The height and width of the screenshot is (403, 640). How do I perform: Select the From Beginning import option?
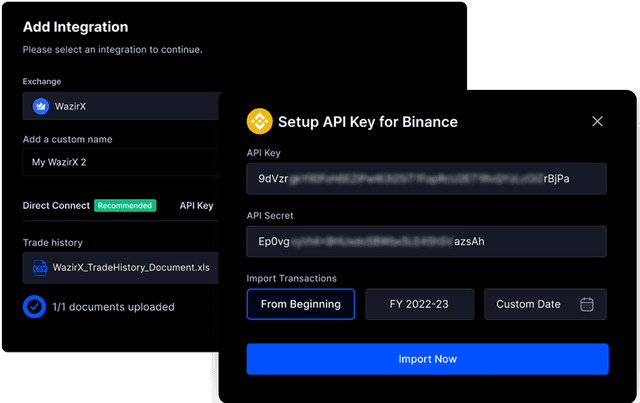(301, 304)
